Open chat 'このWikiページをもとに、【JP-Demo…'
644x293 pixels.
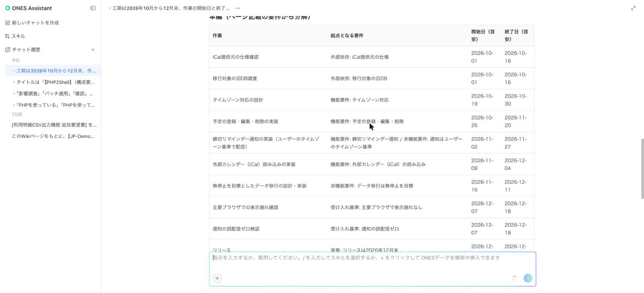pos(53,136)
